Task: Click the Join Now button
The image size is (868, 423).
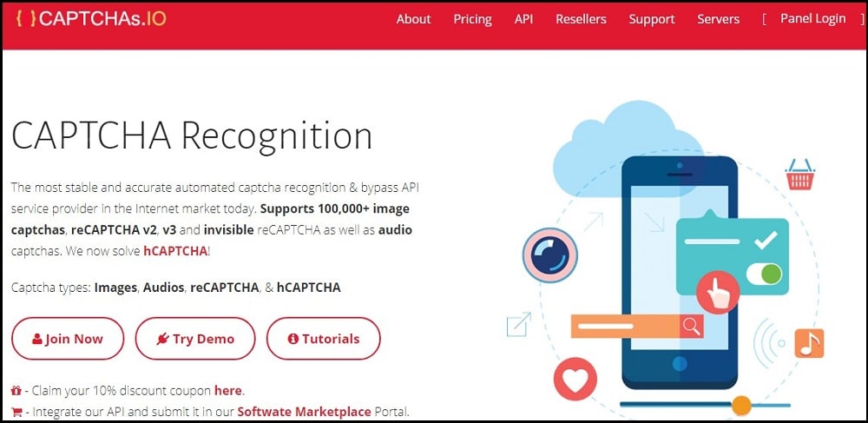Action: [68, 339]
